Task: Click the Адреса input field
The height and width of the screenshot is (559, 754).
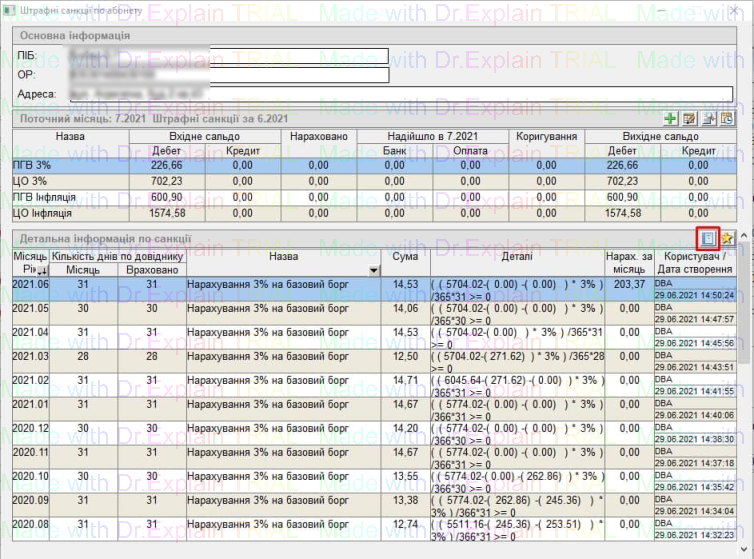Action: 400,95
